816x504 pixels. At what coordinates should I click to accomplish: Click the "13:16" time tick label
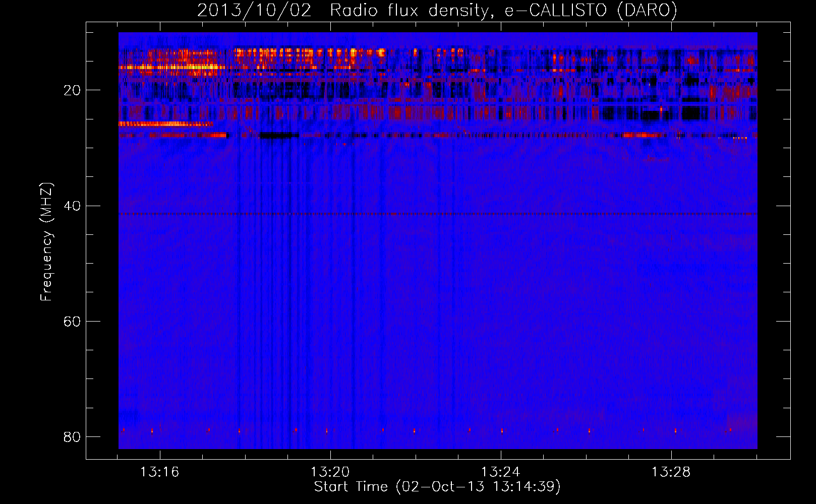pyautogui.click(x=160, y=472)
